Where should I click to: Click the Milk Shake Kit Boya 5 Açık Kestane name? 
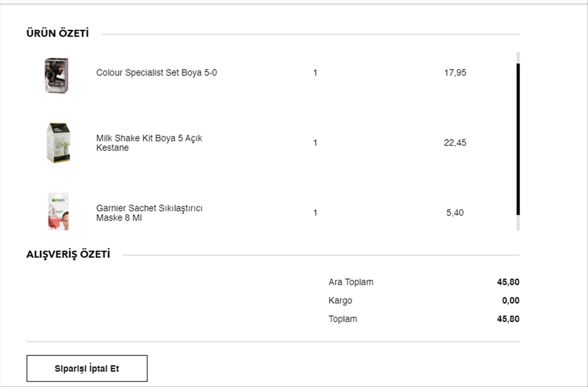[x=149, y=143]
